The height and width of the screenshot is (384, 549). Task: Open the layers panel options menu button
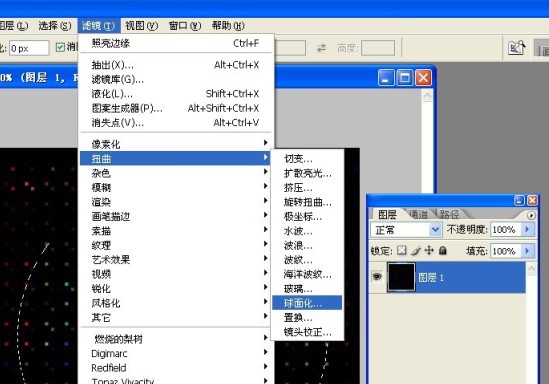click(x=531, y=216)
